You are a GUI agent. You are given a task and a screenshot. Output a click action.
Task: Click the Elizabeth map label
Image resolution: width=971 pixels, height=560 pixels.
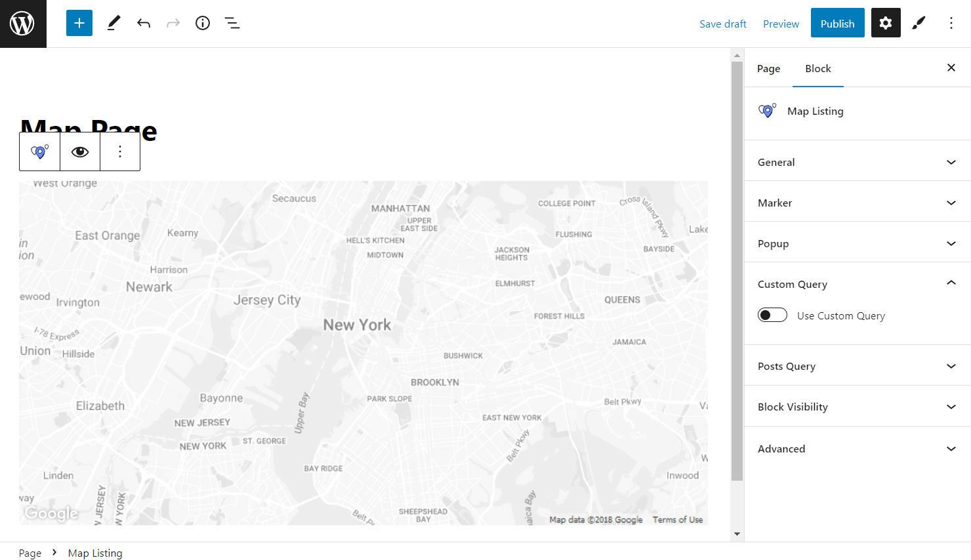[x=100, y=406]
